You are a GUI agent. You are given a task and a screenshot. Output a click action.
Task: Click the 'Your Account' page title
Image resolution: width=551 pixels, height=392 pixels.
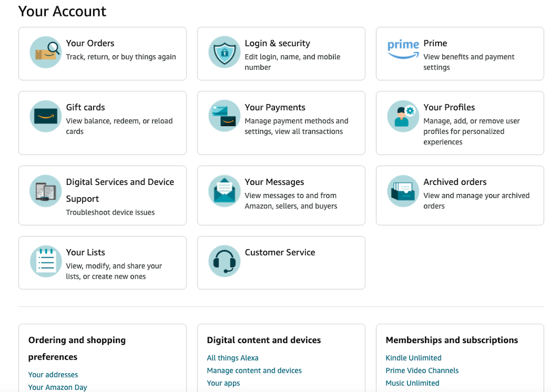62,12
